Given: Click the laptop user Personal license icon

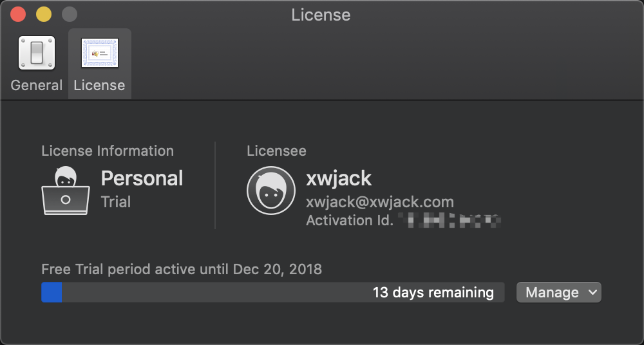Looking at the screenshot, I should [x=66, y=191].
